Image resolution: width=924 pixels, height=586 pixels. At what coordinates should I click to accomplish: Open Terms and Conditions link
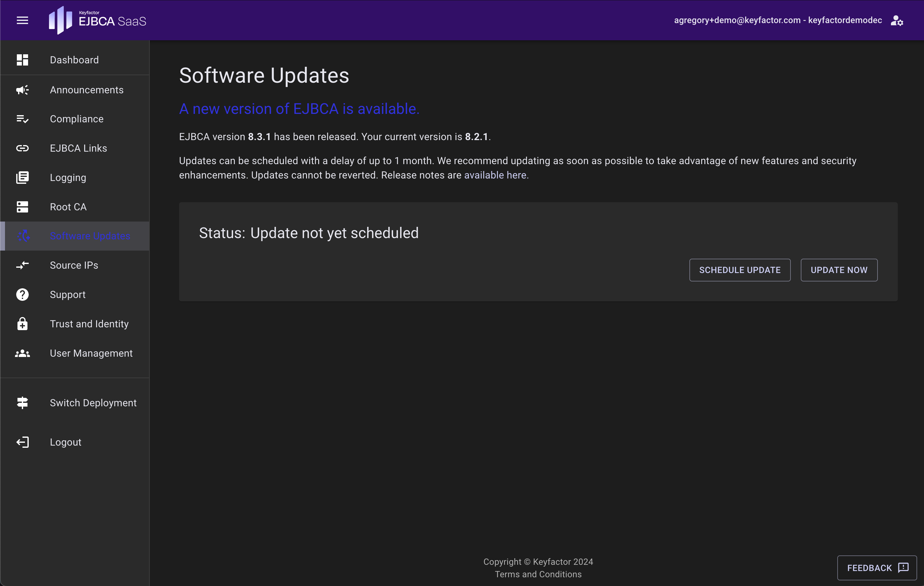tap(538, 574)
